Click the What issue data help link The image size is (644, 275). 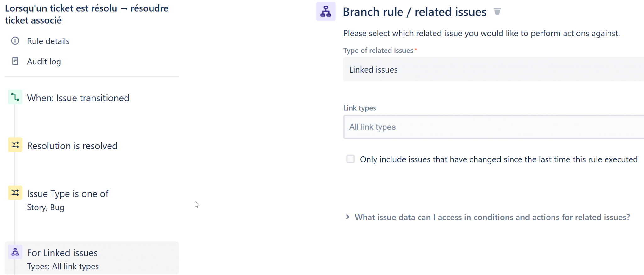click(x=492, y=217)
